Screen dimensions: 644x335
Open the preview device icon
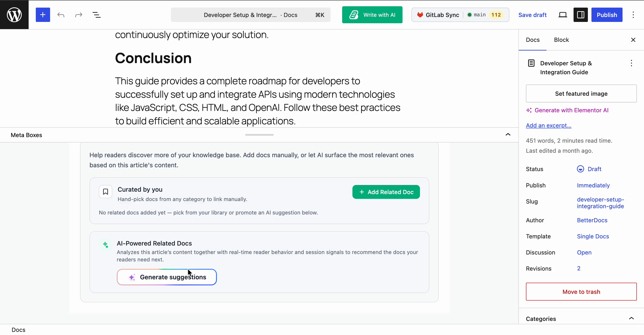pyautogui.click(x=563, y=15)
